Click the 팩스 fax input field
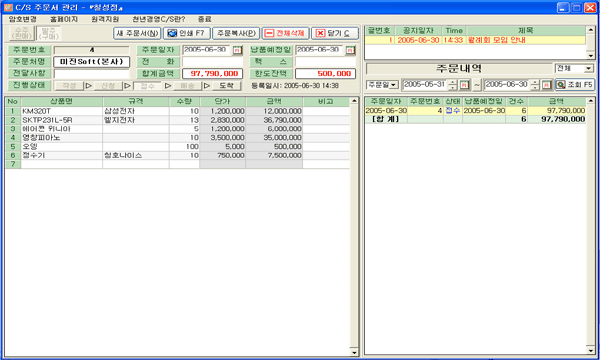 (326, 62)
